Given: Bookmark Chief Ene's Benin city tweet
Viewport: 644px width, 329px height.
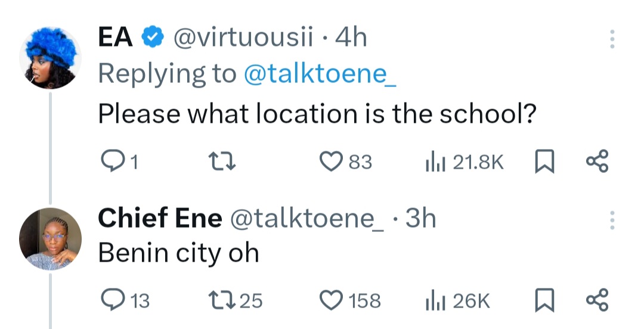Looking at the screenshot, I should pos(545,300).
